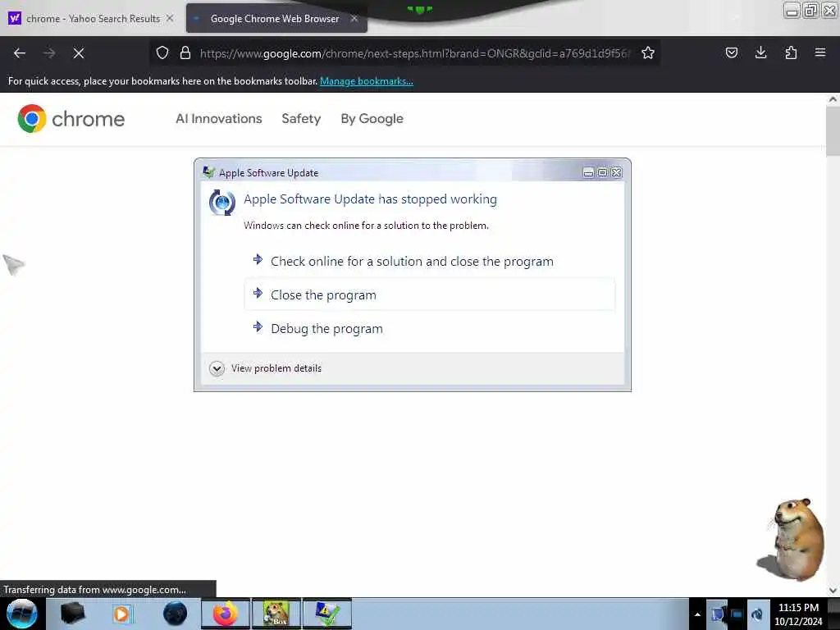
Task: Open the hamster Box taskbar app
Action: click(x=276, y=614)
